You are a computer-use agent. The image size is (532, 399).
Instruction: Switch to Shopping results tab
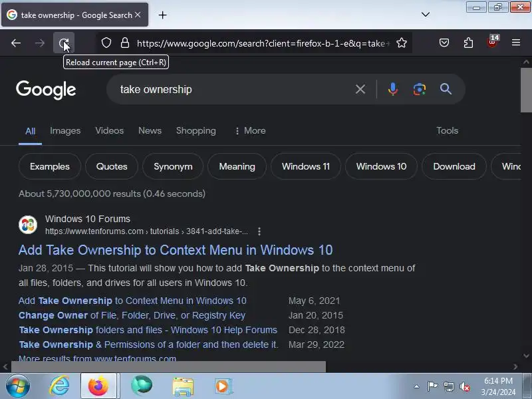point(196,130)
